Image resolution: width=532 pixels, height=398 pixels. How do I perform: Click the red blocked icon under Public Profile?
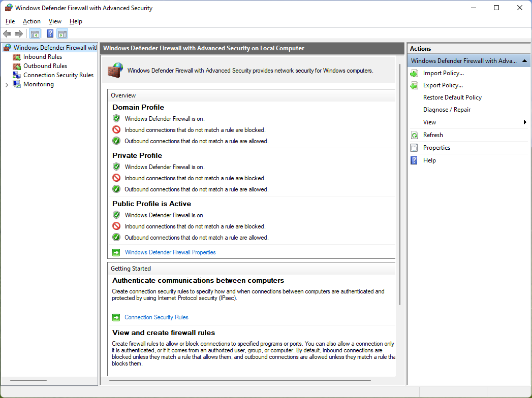[116, 226]
